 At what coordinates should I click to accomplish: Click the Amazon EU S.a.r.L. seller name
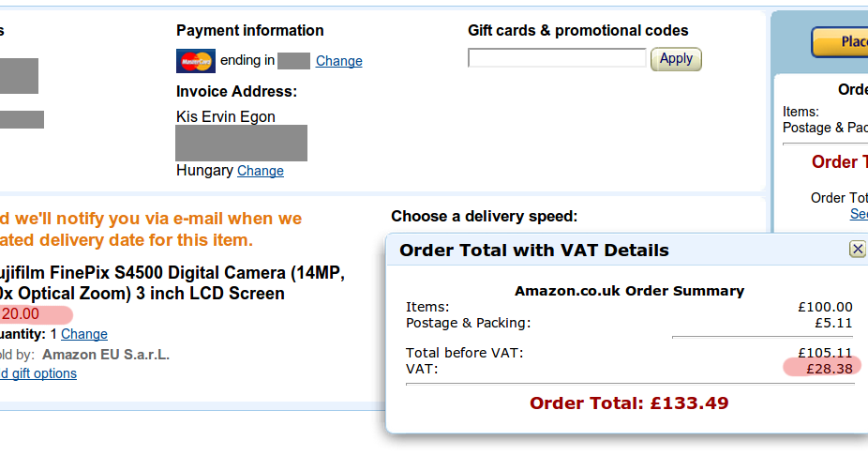[x=106, y=355]
